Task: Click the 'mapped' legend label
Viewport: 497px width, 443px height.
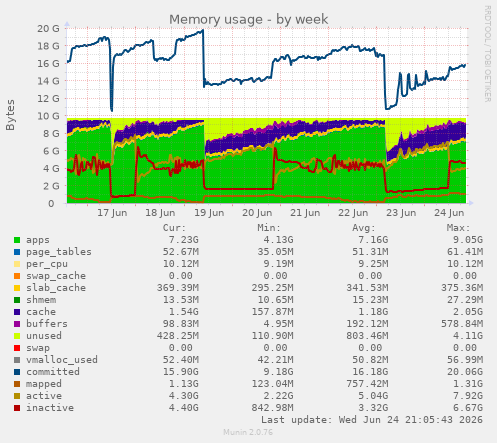Action: click(44, 384)
